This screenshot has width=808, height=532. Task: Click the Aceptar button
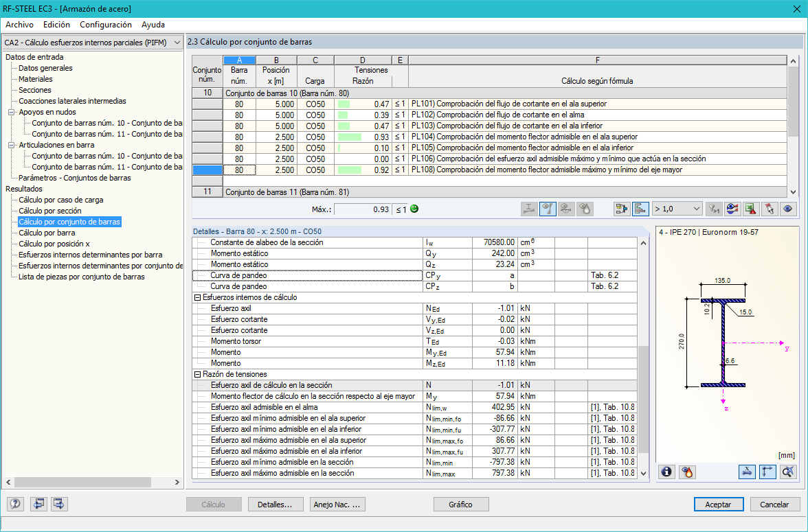click(719, 505)
